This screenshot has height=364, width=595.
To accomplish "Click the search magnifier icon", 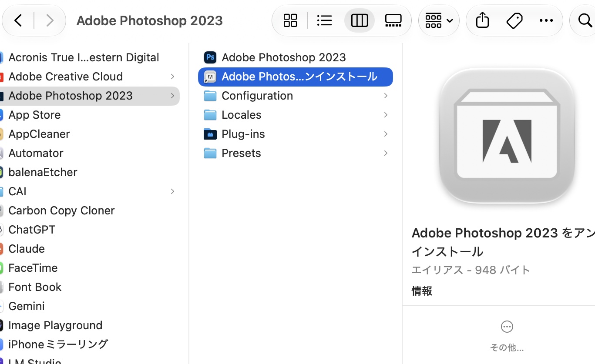I will pyautogui.click(x=585, y=20).
